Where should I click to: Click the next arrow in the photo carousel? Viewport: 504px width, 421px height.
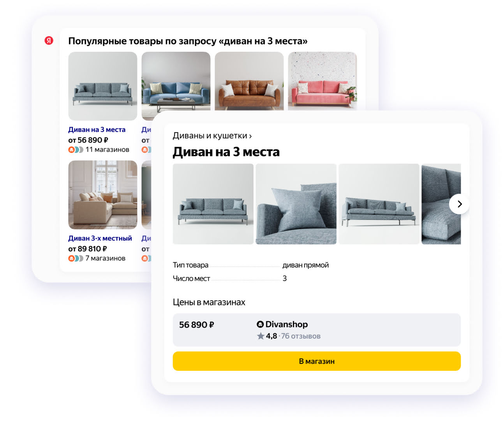point(459,204)
